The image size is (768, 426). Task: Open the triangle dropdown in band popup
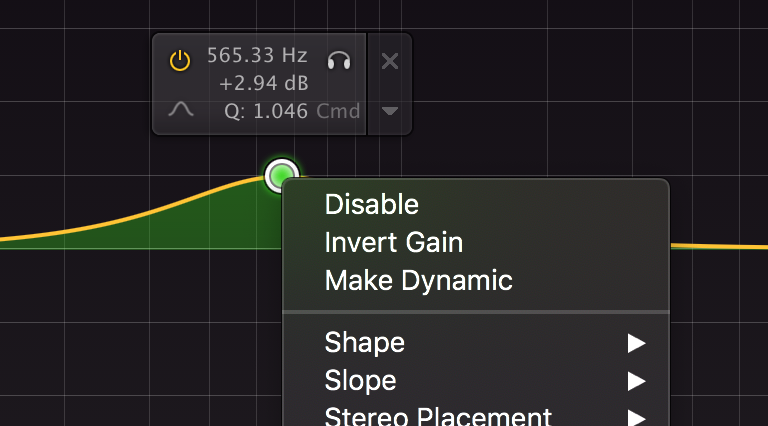390,111
